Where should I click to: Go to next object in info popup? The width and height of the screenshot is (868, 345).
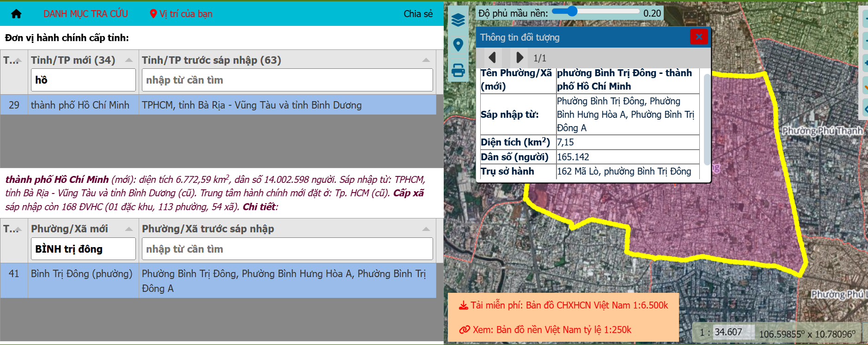pos(520,58)
